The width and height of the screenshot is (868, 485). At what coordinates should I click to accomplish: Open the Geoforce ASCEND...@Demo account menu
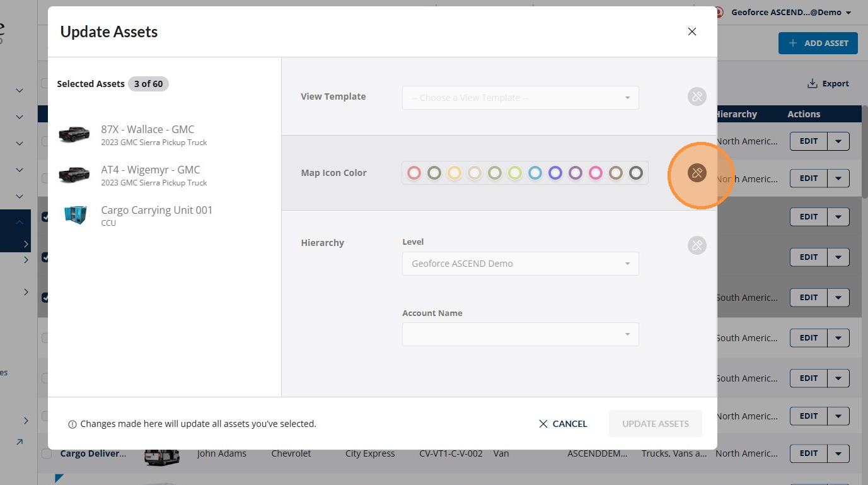click(790, 13)
